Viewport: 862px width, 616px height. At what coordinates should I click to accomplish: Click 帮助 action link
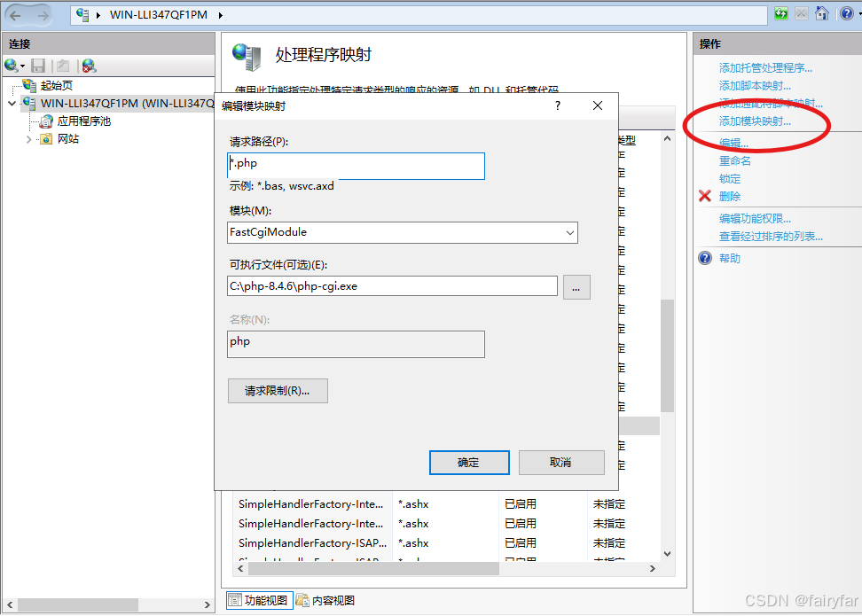click(730, 258)
